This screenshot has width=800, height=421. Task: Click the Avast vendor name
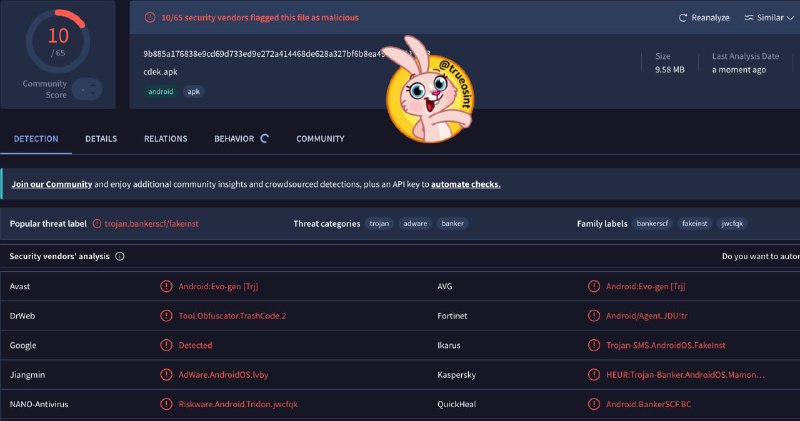tap(20, 286)
